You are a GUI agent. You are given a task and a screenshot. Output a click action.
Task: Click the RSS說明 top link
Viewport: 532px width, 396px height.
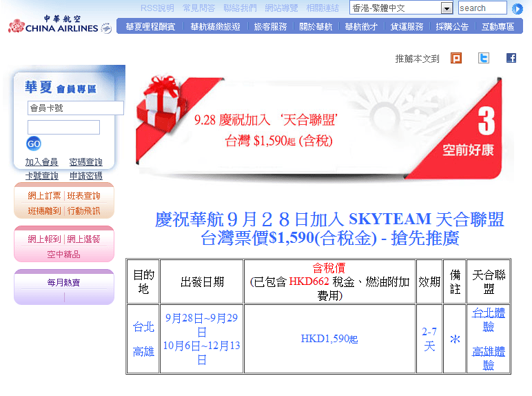[157, 8]
